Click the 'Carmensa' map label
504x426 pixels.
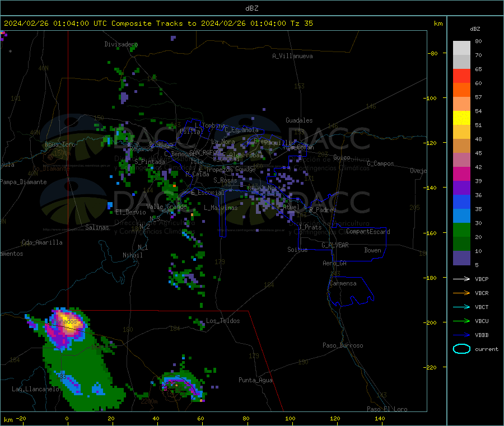(343, 283)
